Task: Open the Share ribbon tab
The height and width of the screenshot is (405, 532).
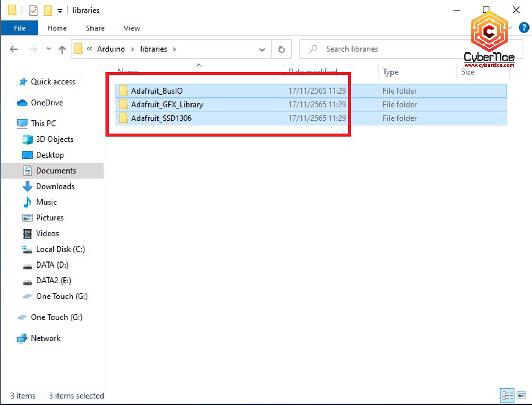Action: coord(95,28)
